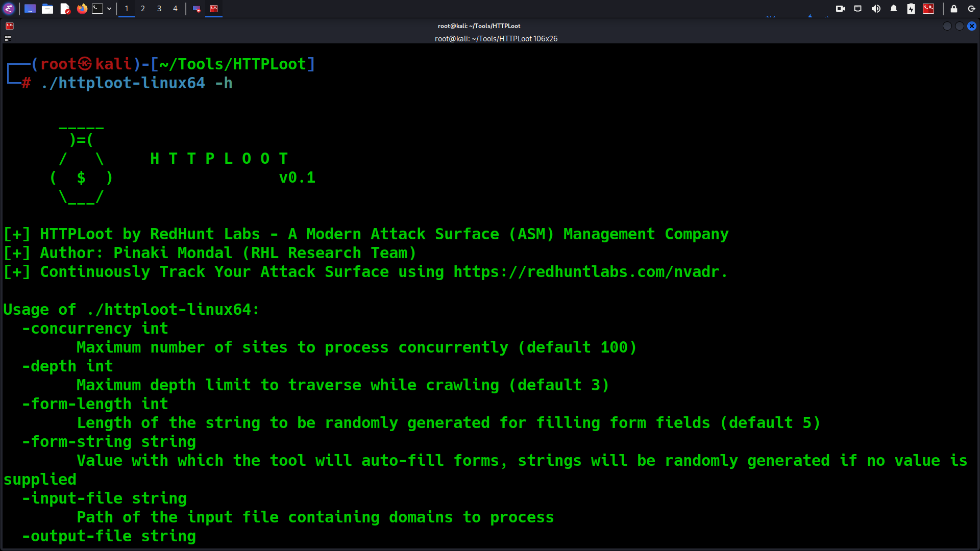980x551 pixels.
Task: Click the battery/power status icon
Action: click(x=910, y=9)
